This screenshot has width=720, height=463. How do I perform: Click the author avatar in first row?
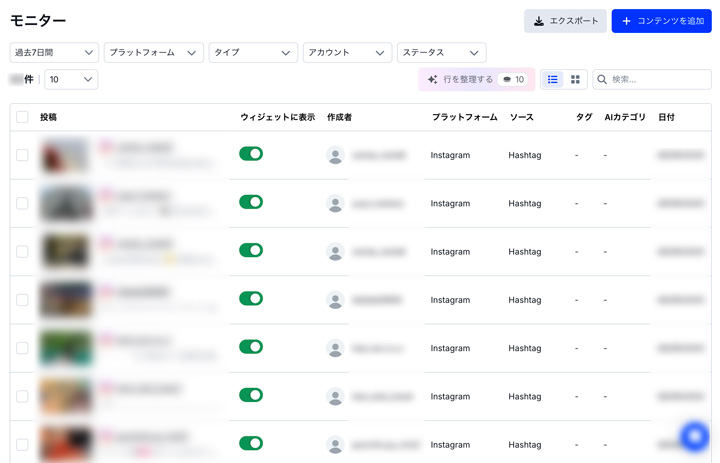(335, 155)
